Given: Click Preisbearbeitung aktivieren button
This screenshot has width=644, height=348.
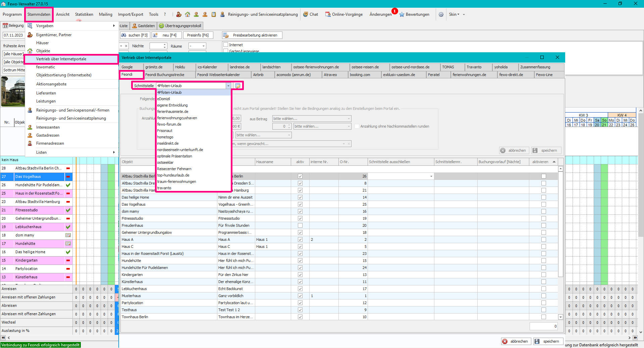Looking at the screenshot, I should pos(252,35).
